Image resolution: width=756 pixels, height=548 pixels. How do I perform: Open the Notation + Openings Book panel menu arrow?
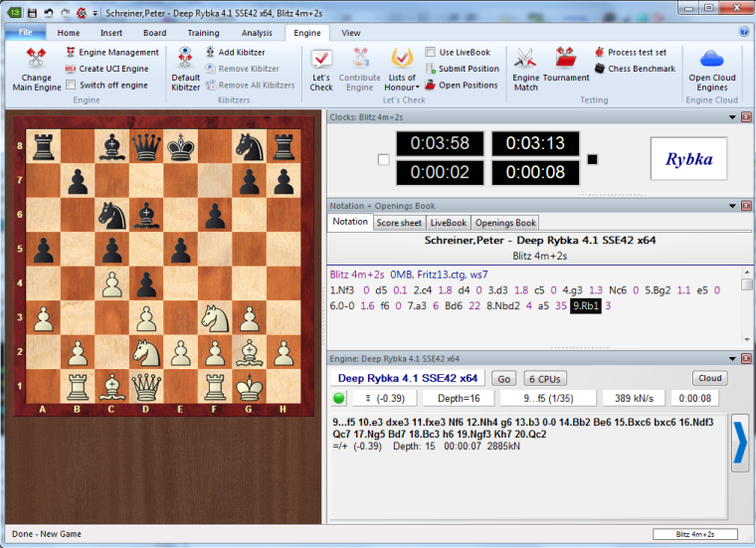pos(732,206)
